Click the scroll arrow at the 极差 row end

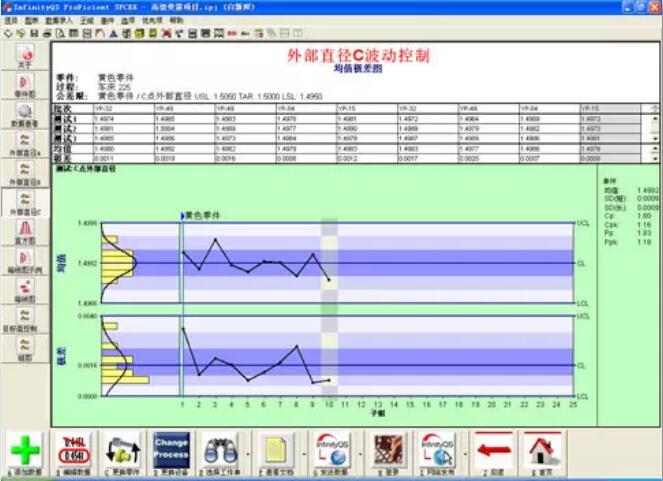(x=655, y=159)
